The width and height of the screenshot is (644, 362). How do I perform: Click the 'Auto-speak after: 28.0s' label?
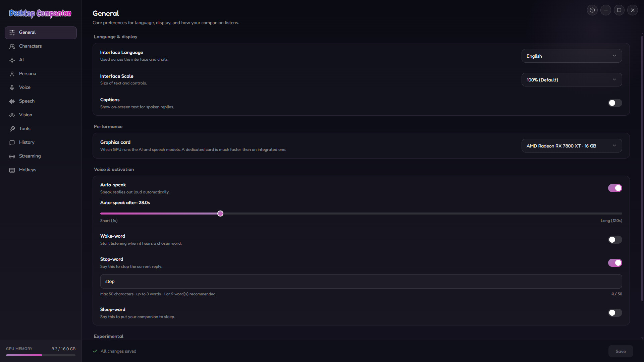coord(125,203)
